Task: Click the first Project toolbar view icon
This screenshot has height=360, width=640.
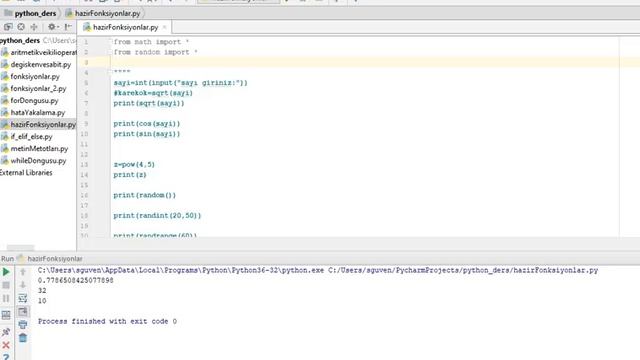Action: pyautogui.click(x=8, y=27)
